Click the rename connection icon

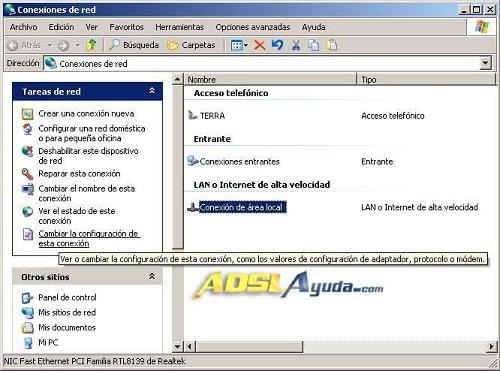(x=27, y=189)
